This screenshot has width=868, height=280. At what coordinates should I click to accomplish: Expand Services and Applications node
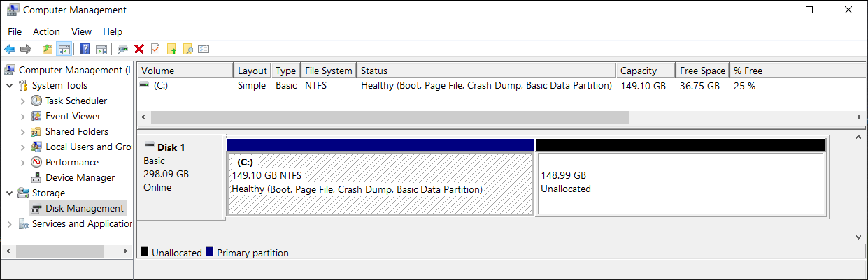pos(9,223)
